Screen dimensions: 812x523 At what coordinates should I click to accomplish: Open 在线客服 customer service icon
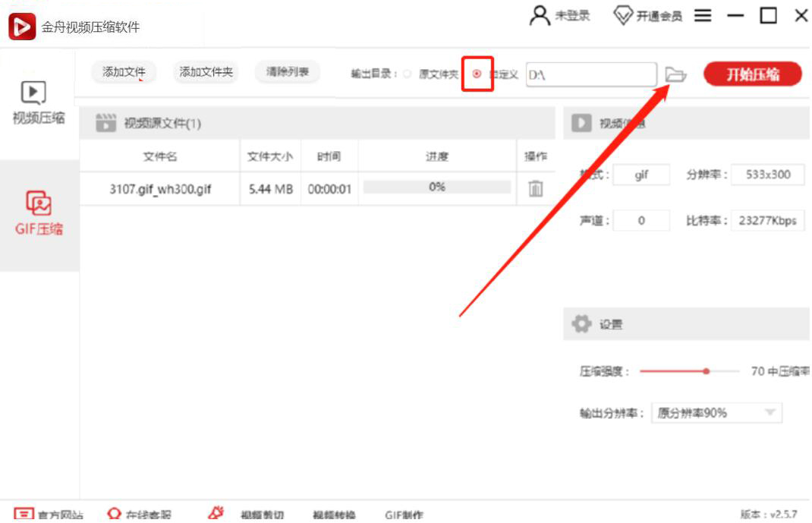pos(115,513)
